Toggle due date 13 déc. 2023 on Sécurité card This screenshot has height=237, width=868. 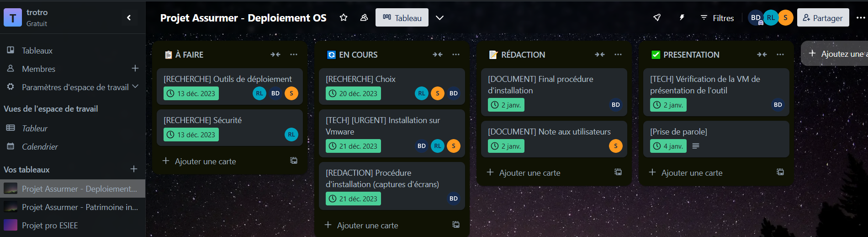pos(191,135)
